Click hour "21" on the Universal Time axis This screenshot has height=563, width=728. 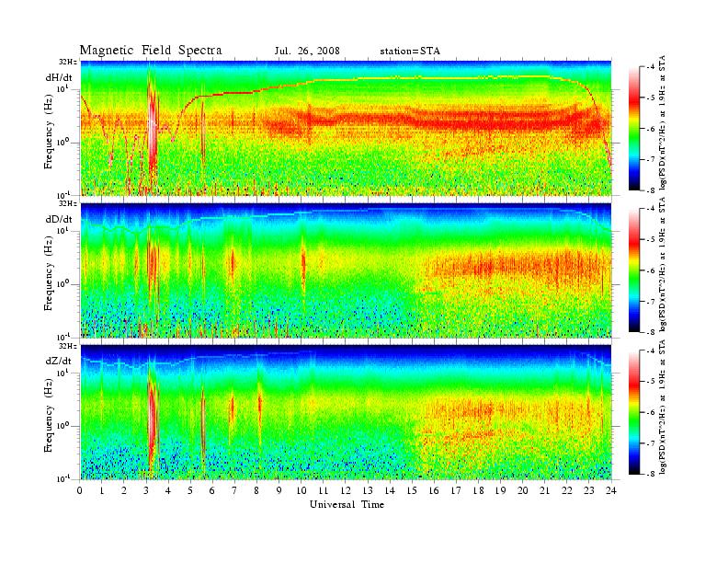pyautogui.click(x=544, y=490)
